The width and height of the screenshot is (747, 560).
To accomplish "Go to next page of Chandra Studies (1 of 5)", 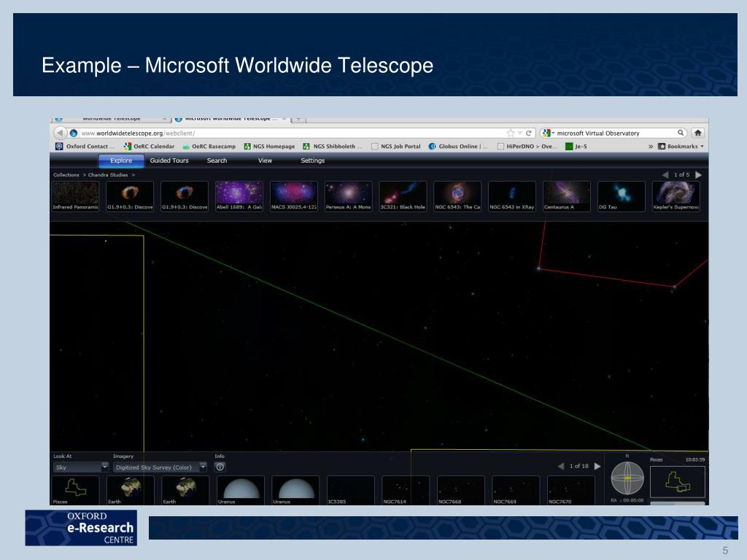I will [698, 175].
